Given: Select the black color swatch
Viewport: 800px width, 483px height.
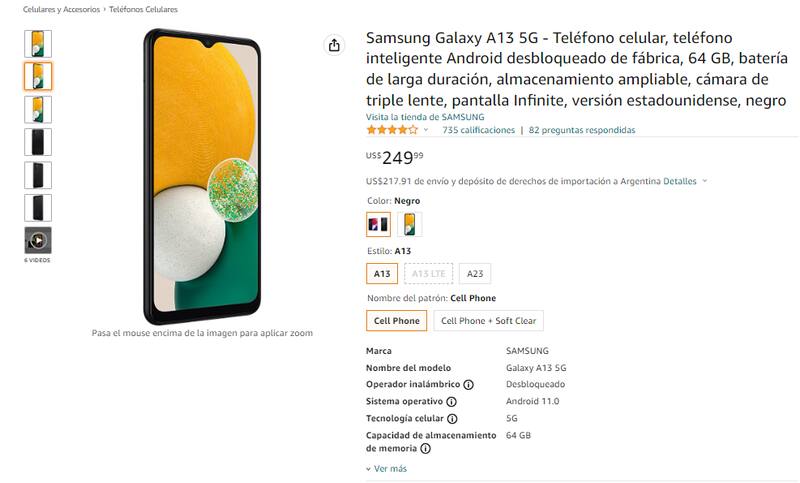Looking at the screenshot, I should click(x=379, y=224).
